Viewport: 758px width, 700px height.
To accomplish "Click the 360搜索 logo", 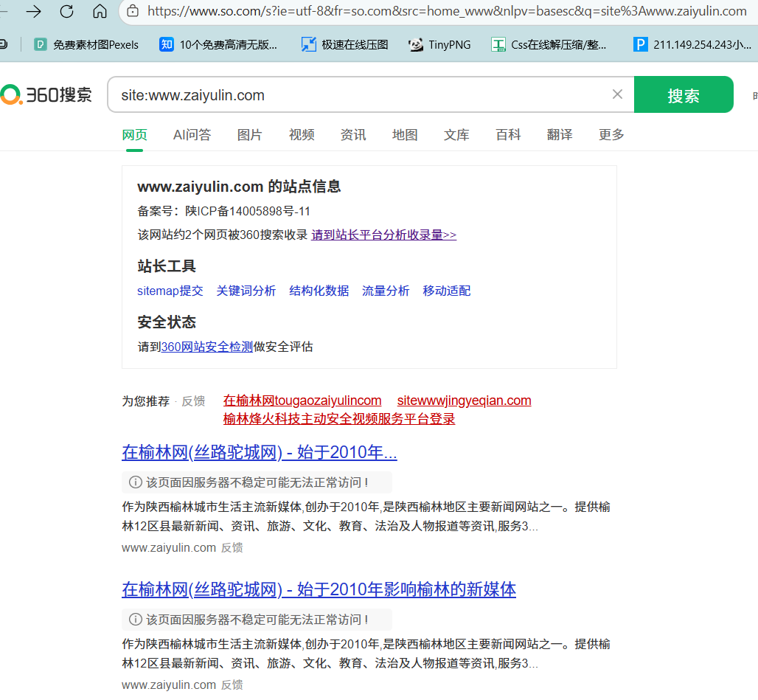I will [46, 94].
